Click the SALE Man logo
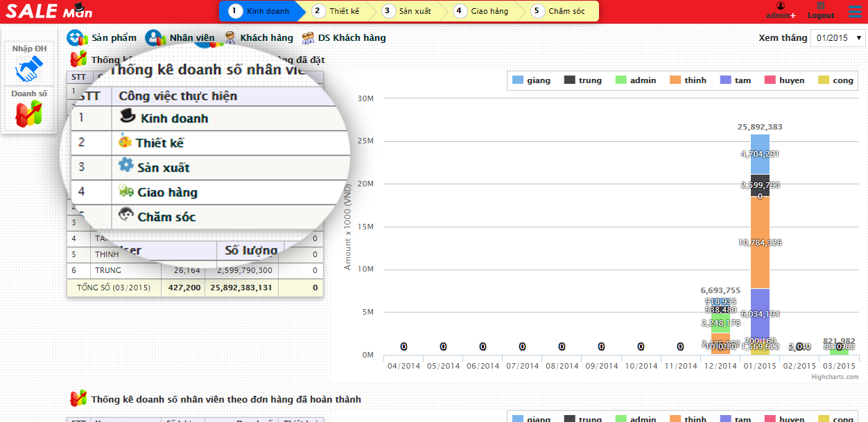The height and width of the screenshot is (422, 868). 49,11
